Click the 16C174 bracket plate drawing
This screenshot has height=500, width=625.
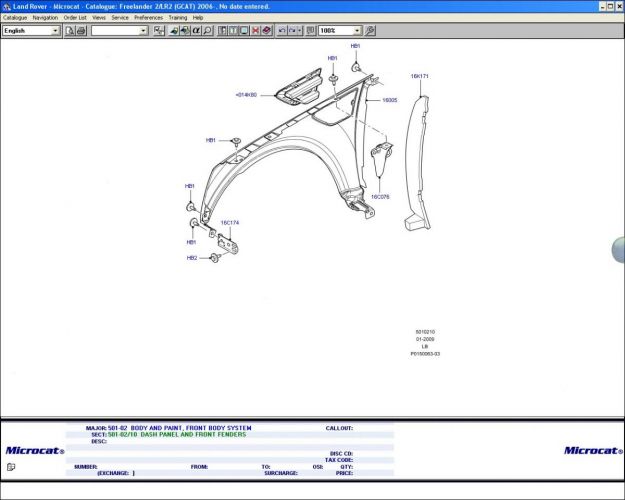(x=228, y=244)
